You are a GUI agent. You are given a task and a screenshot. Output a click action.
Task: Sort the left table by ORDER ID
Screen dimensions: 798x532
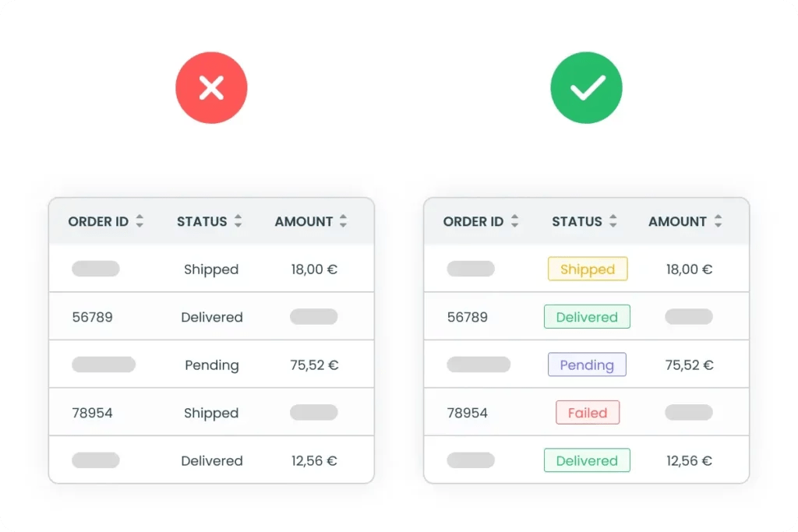[138, 221]
